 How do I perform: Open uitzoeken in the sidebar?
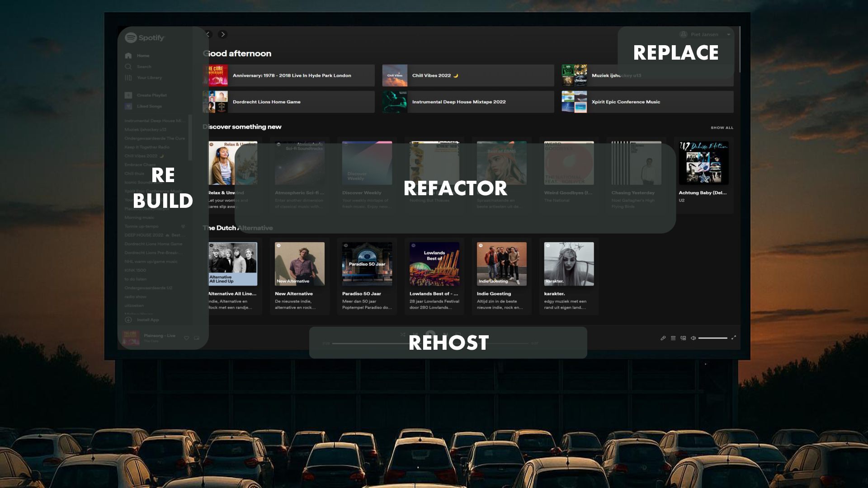click(134, 306)
